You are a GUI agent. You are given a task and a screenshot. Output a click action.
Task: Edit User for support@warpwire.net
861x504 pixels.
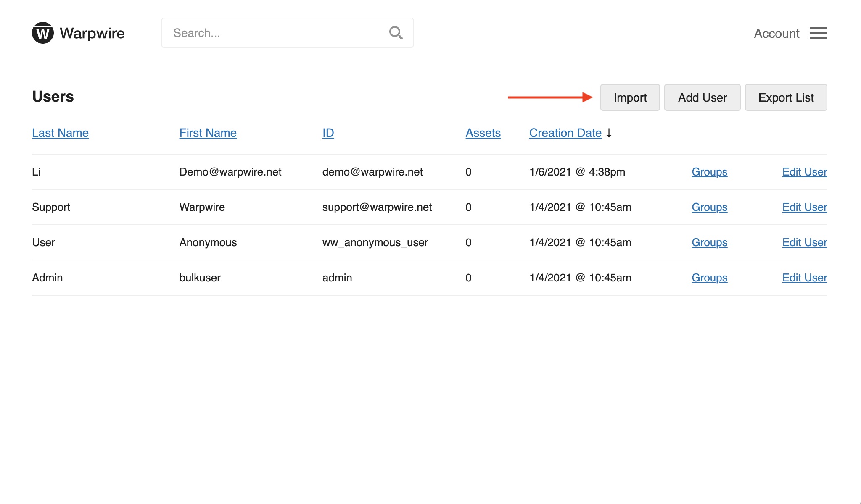[804, 207]
